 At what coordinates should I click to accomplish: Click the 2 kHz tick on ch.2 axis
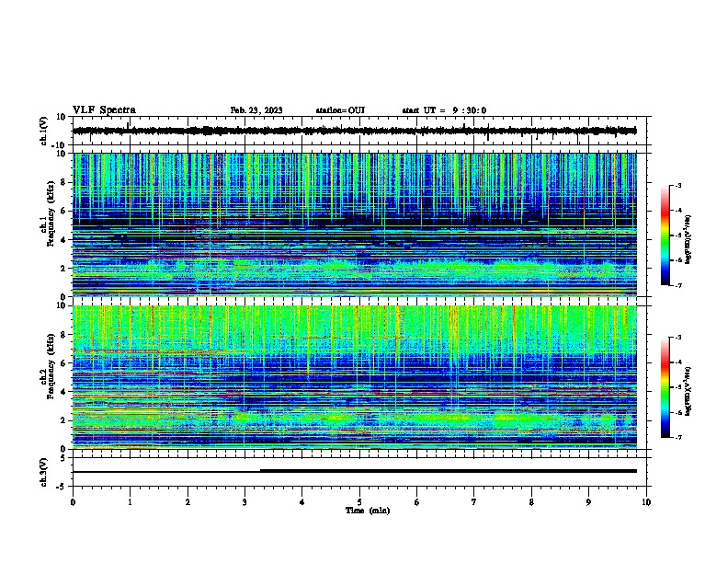(63, 420)
